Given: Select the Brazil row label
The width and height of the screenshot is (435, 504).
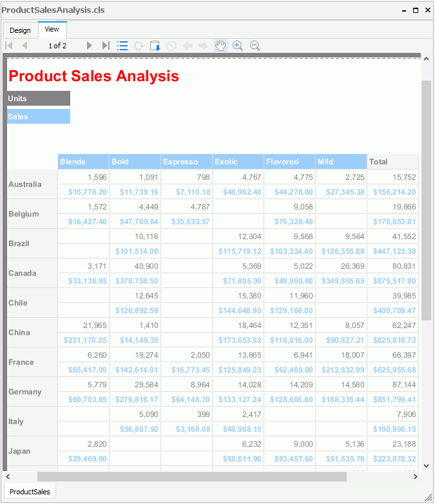Looking at the screenshot, I should tap(32, 244).
